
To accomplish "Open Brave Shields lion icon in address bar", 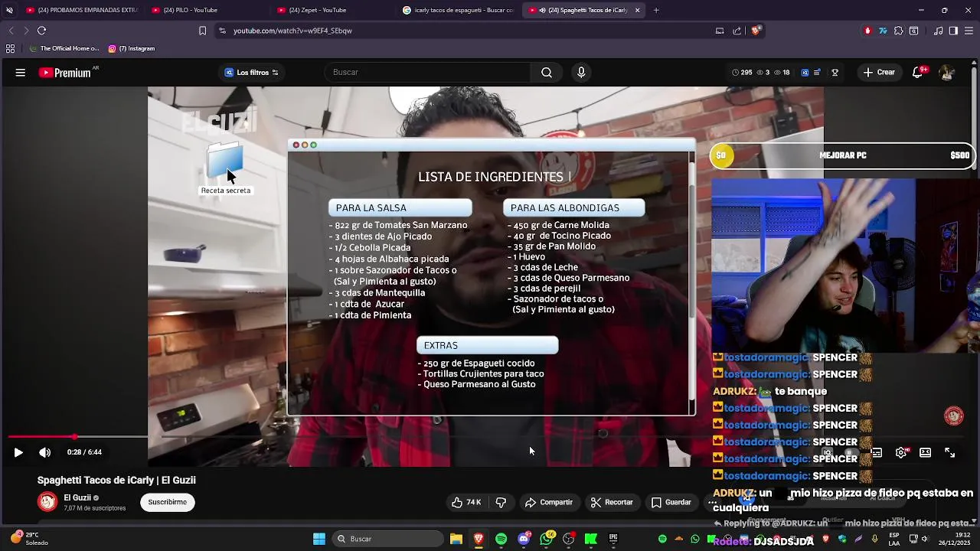I will coord(756,31).
